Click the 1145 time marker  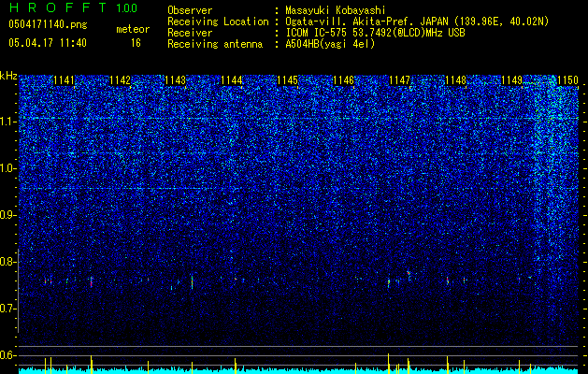[288, 80]
